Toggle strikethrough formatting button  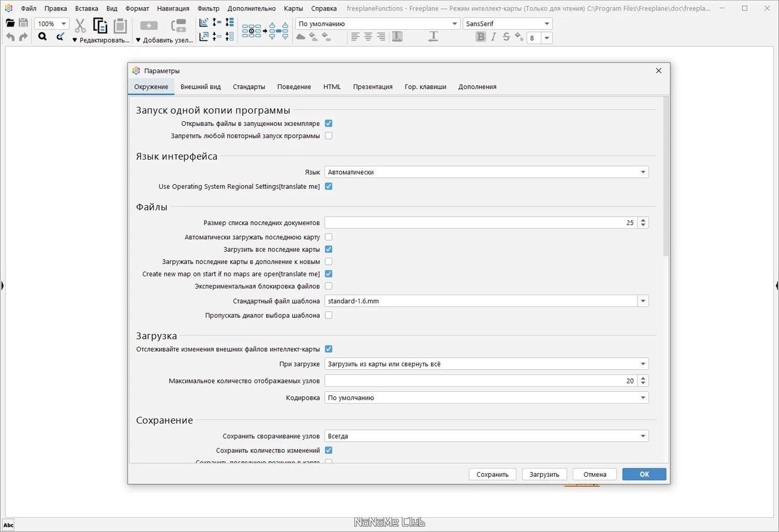[506, 37]
